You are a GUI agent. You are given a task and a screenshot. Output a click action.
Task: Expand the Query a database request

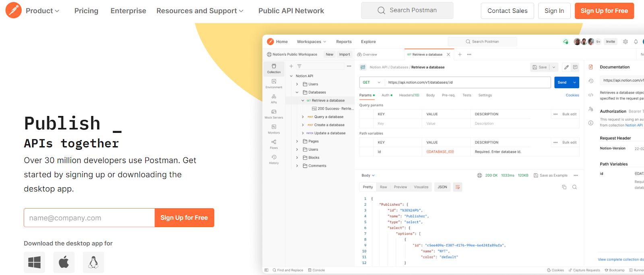[303, 117]
